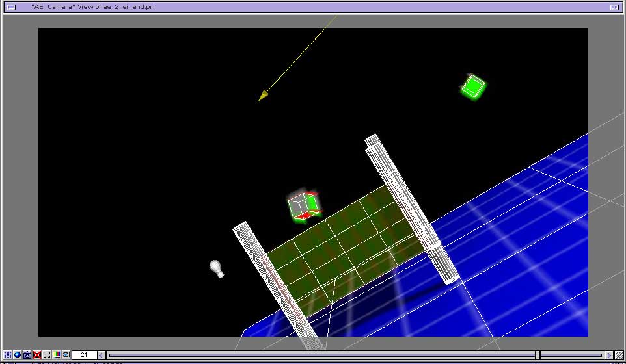This screenshot has height=364, width=626.
Task: Select the light bulb object in the viewport
Action: (x=216, y=268)
